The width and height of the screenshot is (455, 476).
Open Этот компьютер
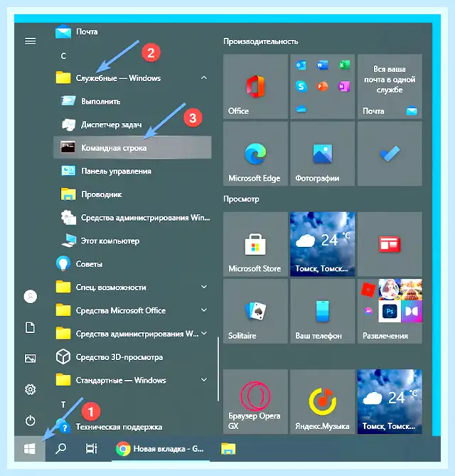click(132, 240)
